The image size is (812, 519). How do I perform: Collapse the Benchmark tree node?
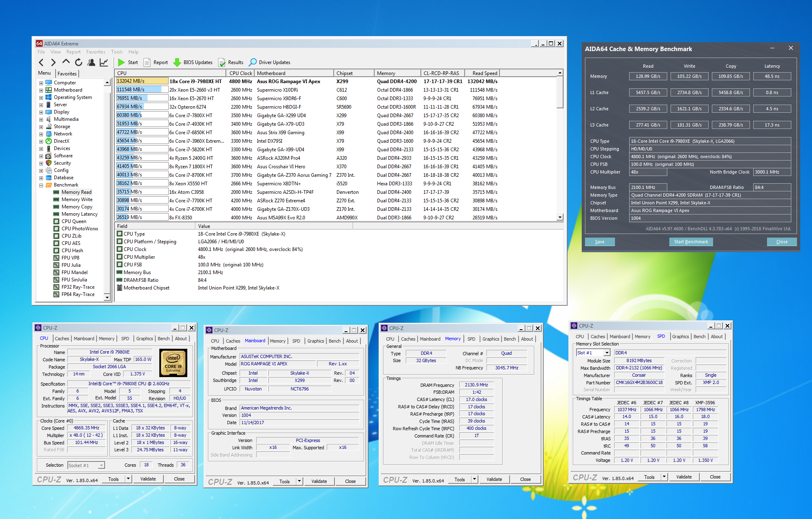point(41,185)
